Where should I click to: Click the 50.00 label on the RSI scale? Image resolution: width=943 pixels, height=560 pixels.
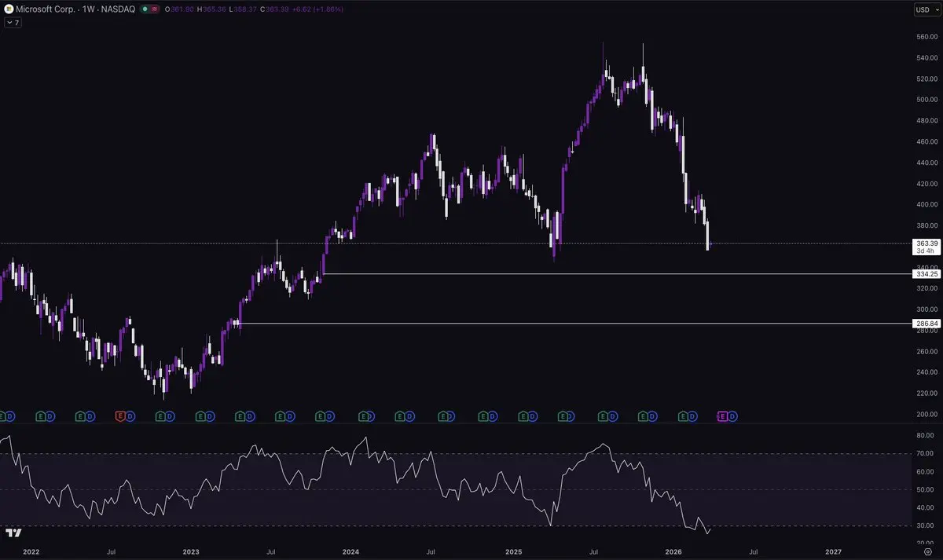coord(926,489)
